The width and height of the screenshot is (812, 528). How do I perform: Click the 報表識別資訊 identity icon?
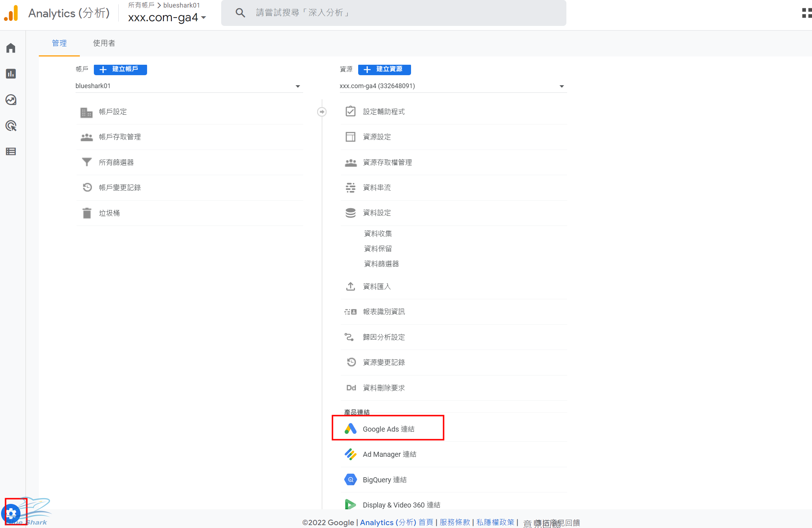tap(351, 311)
